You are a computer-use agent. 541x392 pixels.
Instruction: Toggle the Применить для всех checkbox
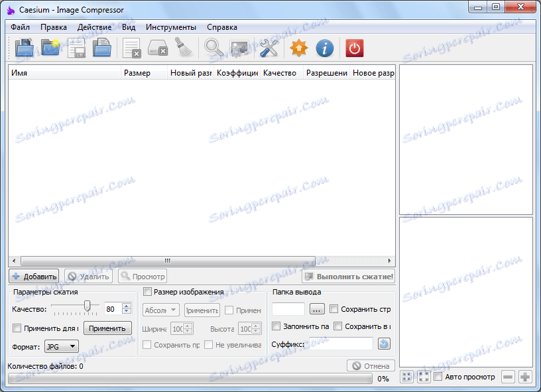(17, 328)
